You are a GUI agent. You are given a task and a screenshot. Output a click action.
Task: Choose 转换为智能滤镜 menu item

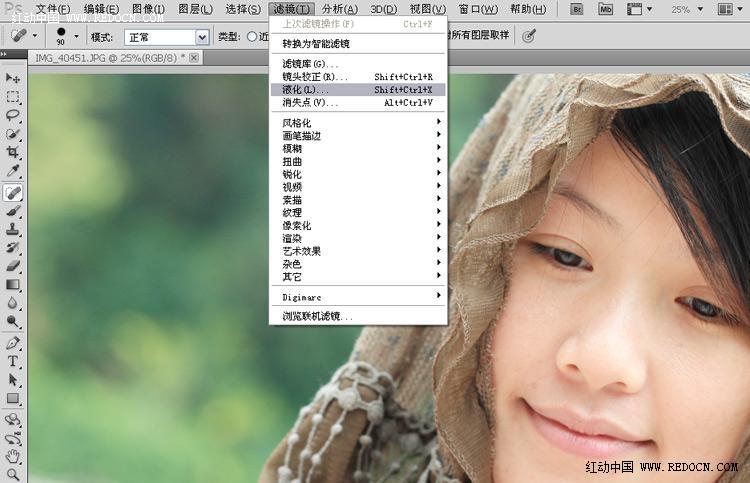[x=359, y=44]
